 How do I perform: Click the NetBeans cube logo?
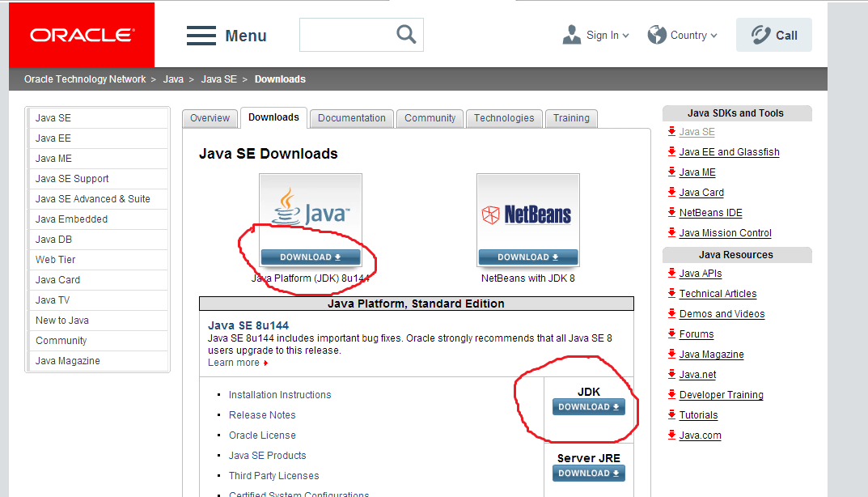tap(491, 215)
